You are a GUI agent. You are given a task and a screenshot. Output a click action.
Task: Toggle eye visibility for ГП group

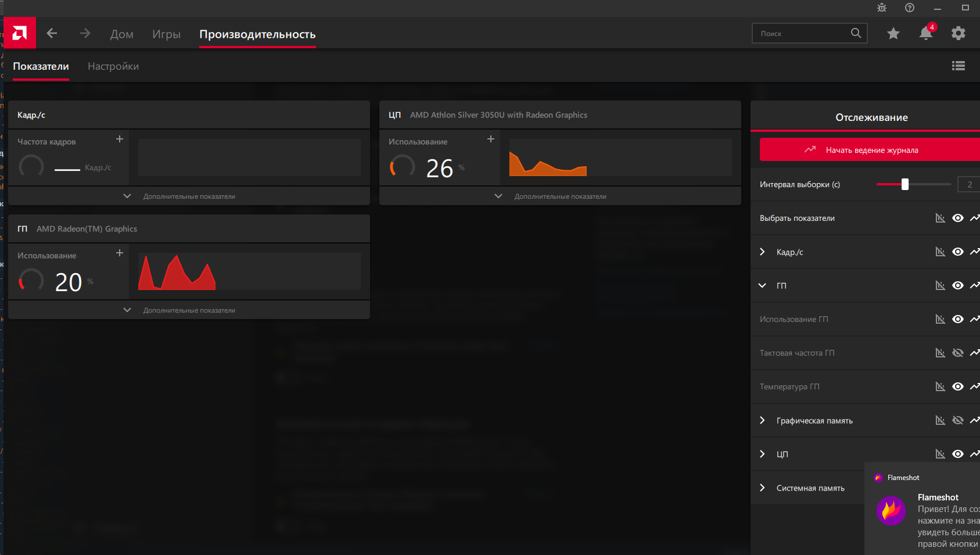click(x=958, y=285)
